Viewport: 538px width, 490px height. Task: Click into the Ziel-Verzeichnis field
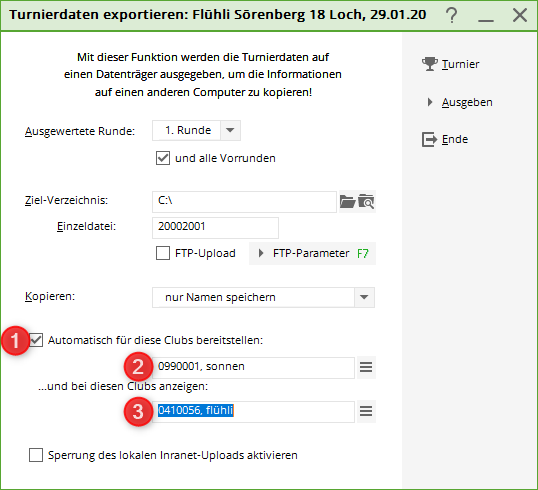(x=244, y=202)
